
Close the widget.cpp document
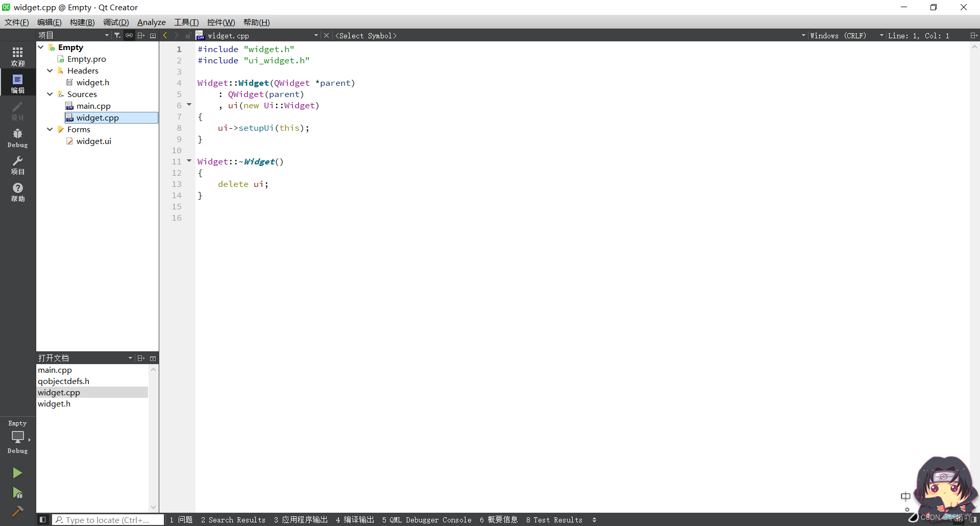(327, 35)
